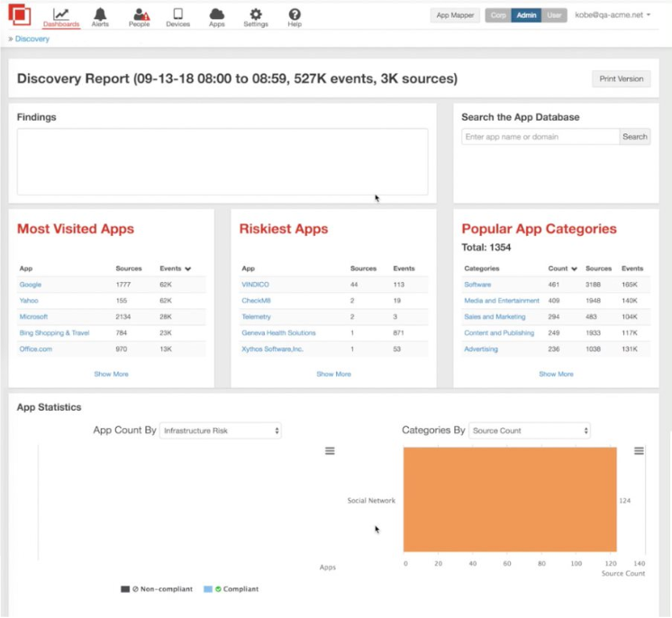Open the Settings gear icon
The width and height of the screenshot is (672, 618).
(256, 18)
